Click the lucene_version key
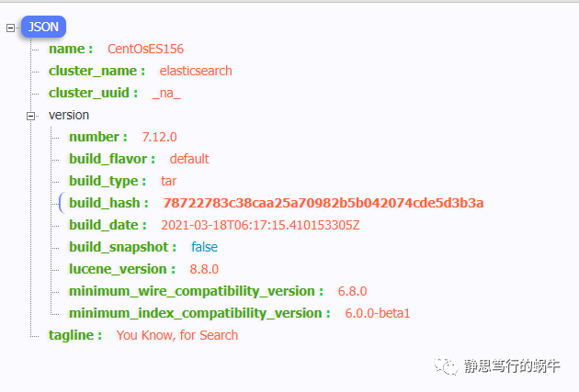Viewport: 579px width, 392px height. coord(121,269)
